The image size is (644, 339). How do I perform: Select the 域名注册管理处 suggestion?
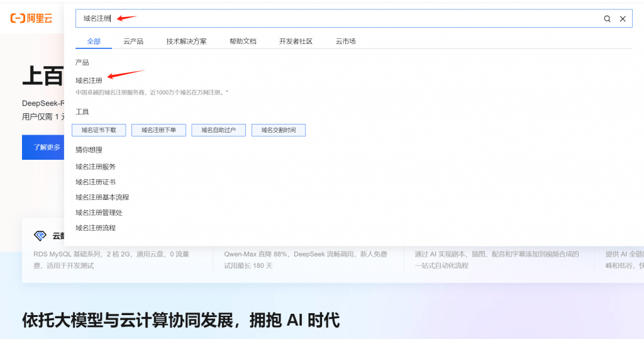pos(99,213)
